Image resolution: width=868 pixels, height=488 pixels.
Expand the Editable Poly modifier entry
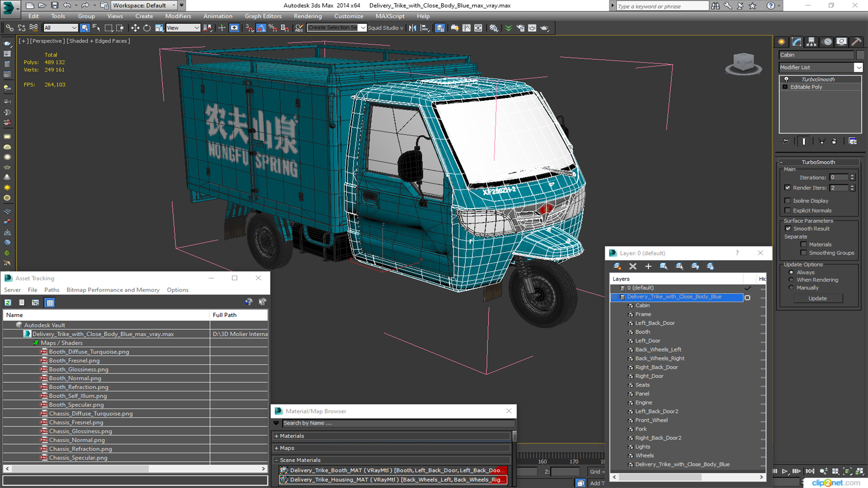[x=785, y=87]
